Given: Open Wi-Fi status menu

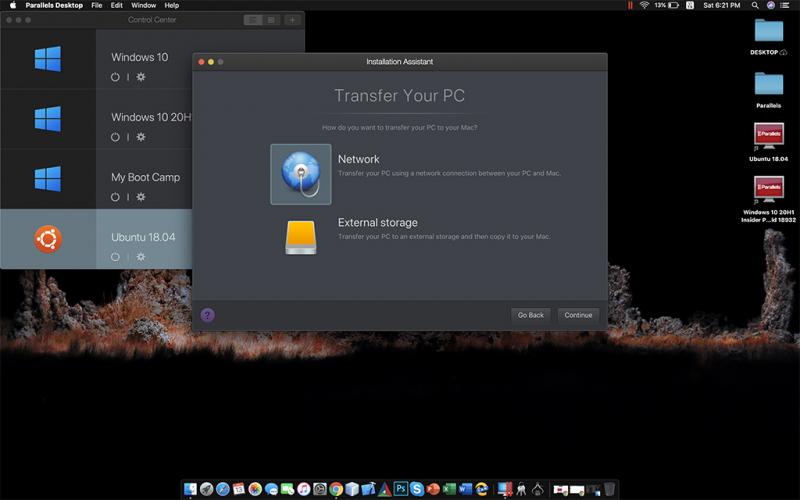Looking at the screenshot, I should coord(644,5).
